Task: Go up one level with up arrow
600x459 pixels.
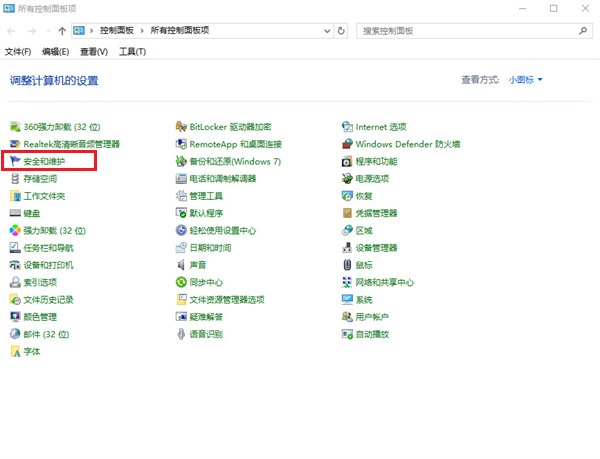Action: (62, 31)
